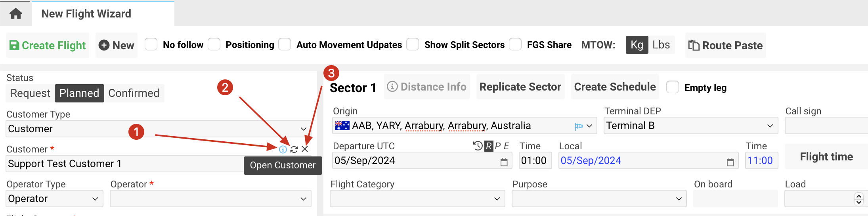Click the home icon tab
Screen dimensions: 868x216
pyautogui.click(x=15, y=14)
